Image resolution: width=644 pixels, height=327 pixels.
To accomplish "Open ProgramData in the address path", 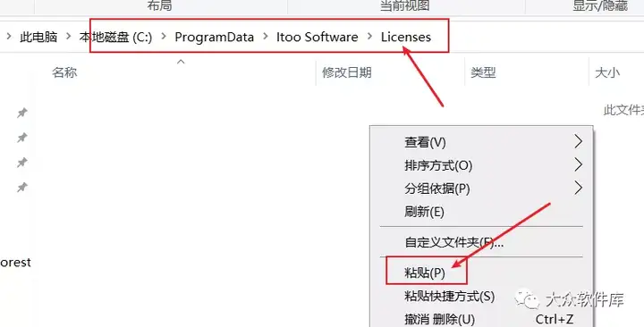I will tap(214, 37).
